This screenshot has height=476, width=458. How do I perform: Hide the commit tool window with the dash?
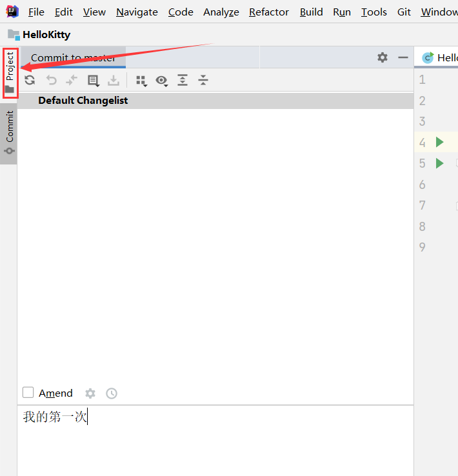point(403,57)
